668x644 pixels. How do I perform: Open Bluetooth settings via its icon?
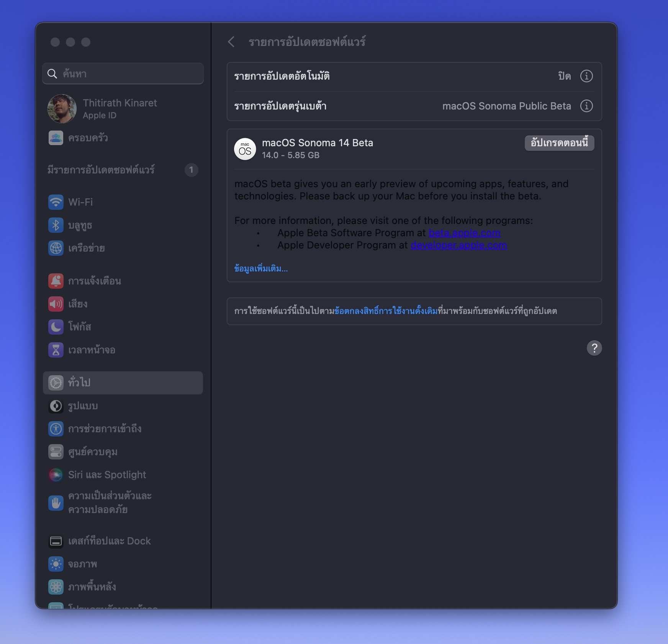click(x=56, y=225)
